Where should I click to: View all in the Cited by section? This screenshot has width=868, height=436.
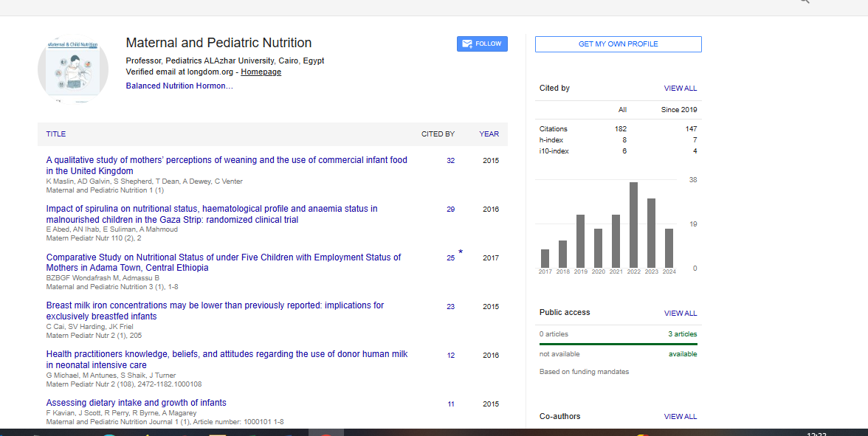(680, 89)
